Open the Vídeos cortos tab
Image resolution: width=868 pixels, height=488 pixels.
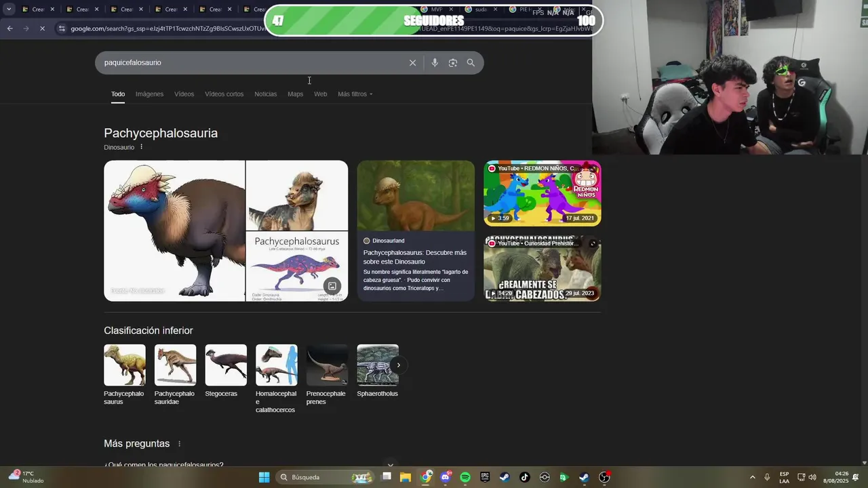224,94
